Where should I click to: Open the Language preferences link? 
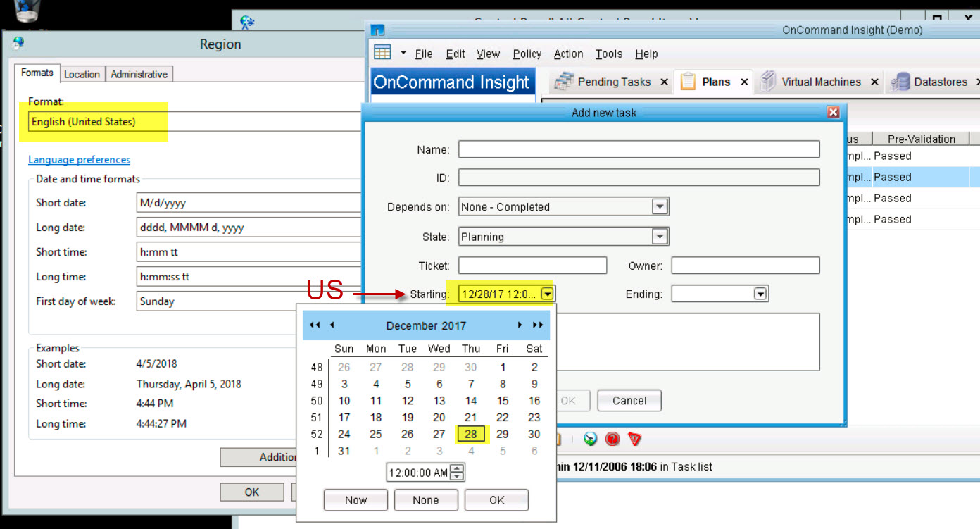tap(79, 160)
